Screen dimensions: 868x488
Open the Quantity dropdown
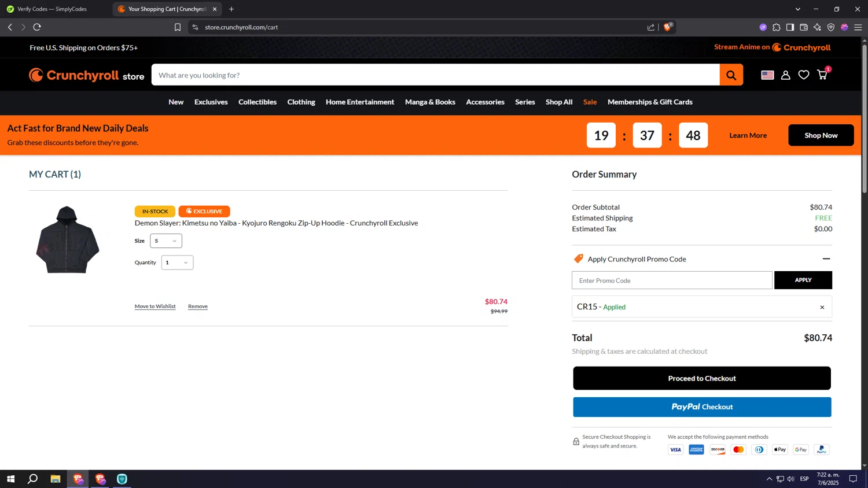point(177,263)
